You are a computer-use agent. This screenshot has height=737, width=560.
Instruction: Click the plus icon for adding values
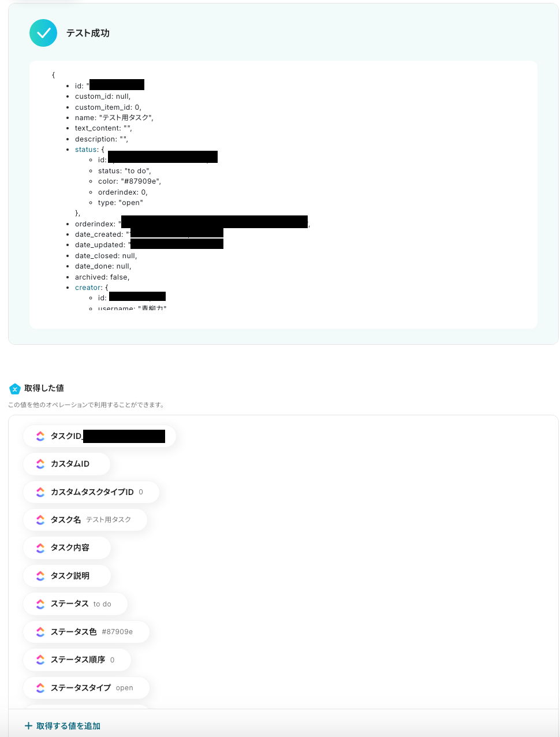[x=28, y=726]
